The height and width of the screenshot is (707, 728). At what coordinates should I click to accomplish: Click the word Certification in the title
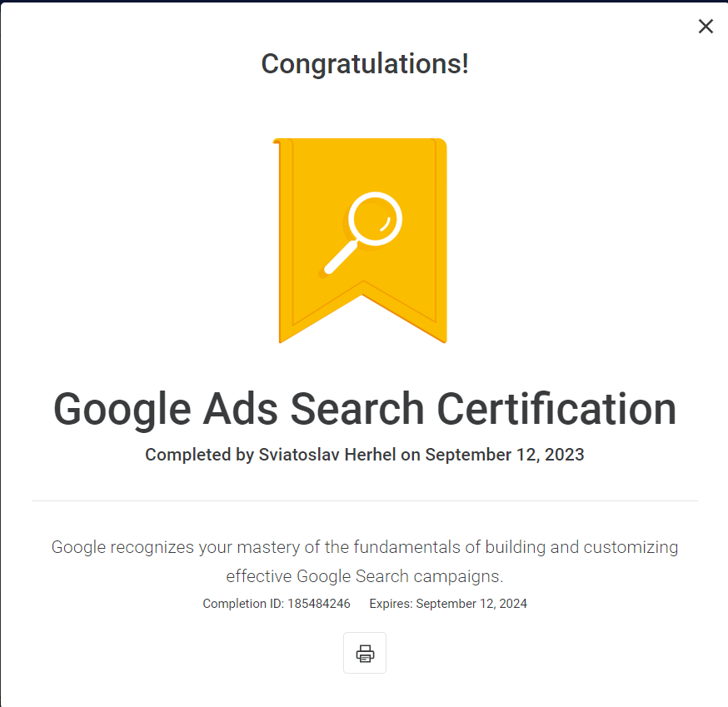point(557,409)
